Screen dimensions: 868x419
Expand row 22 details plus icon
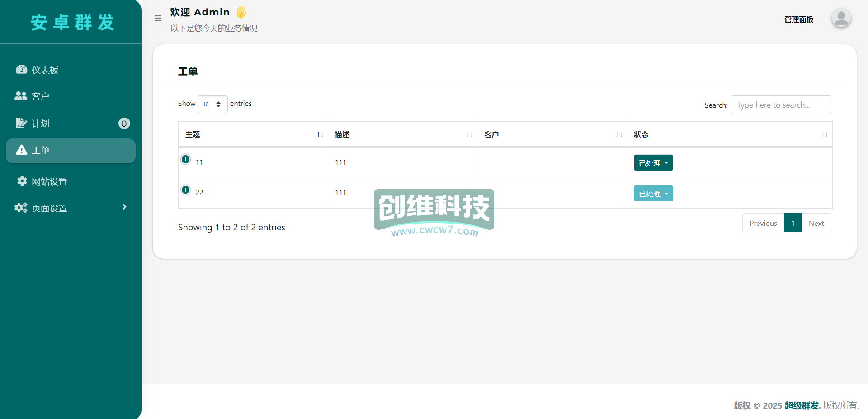185,190
